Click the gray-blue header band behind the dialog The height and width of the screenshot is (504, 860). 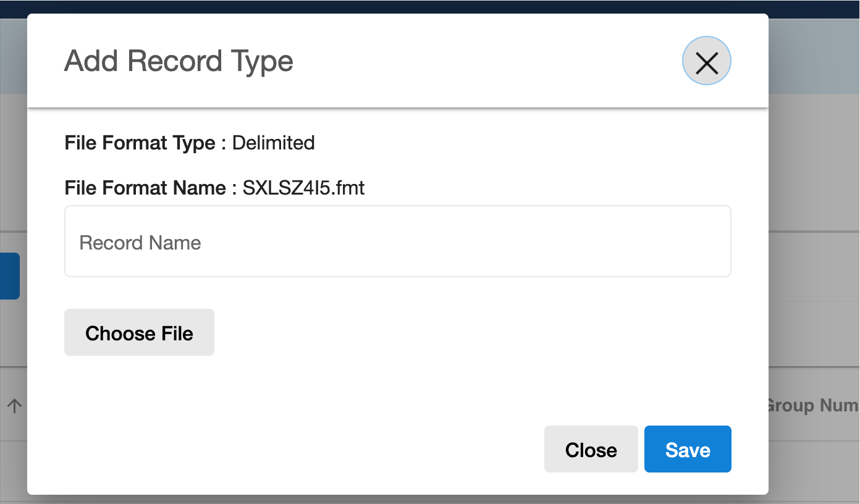pyautogui.click(x=814, y=56)
